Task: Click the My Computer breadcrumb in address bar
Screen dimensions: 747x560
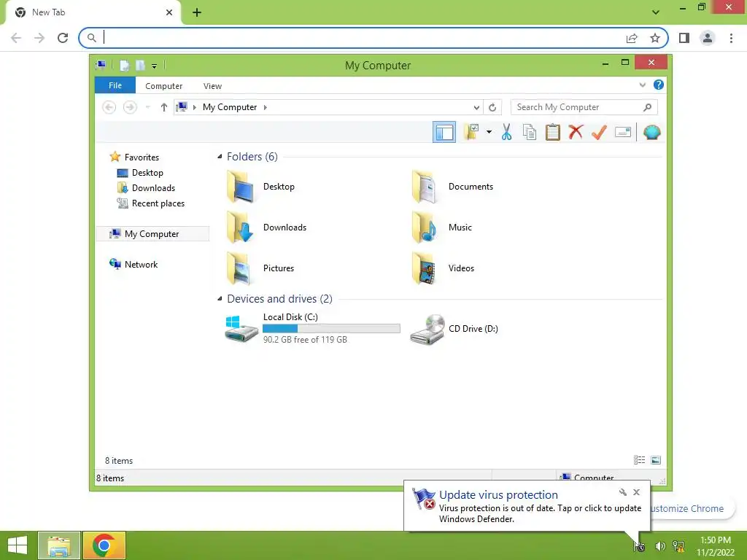Action: 230,107
